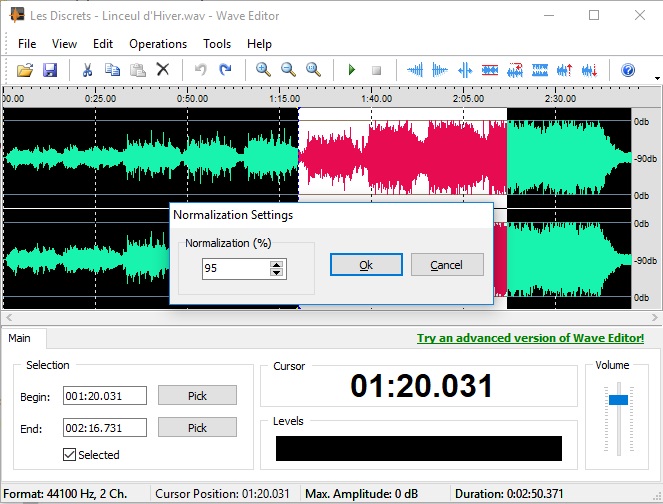Click the Normalize waveform icon with red lines
663x504 pixels.
coord(490,70)
